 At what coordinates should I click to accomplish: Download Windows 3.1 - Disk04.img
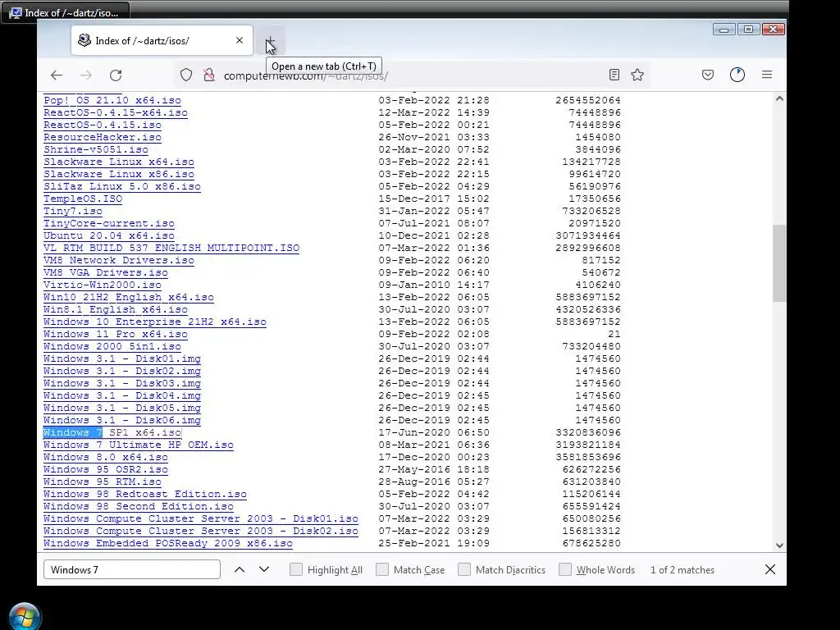pyautogui.click(x=122, y=396)
